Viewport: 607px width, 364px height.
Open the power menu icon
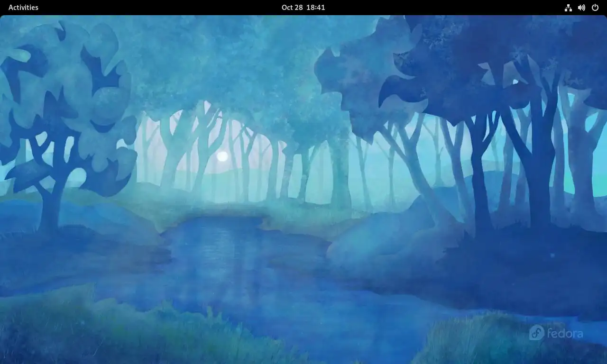tap(595, 8)
